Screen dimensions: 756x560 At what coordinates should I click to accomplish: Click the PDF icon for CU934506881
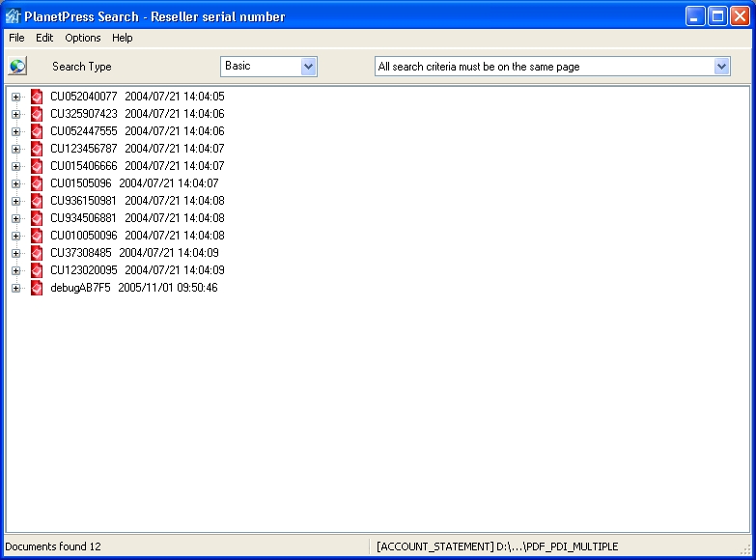(x=37, y=218)
